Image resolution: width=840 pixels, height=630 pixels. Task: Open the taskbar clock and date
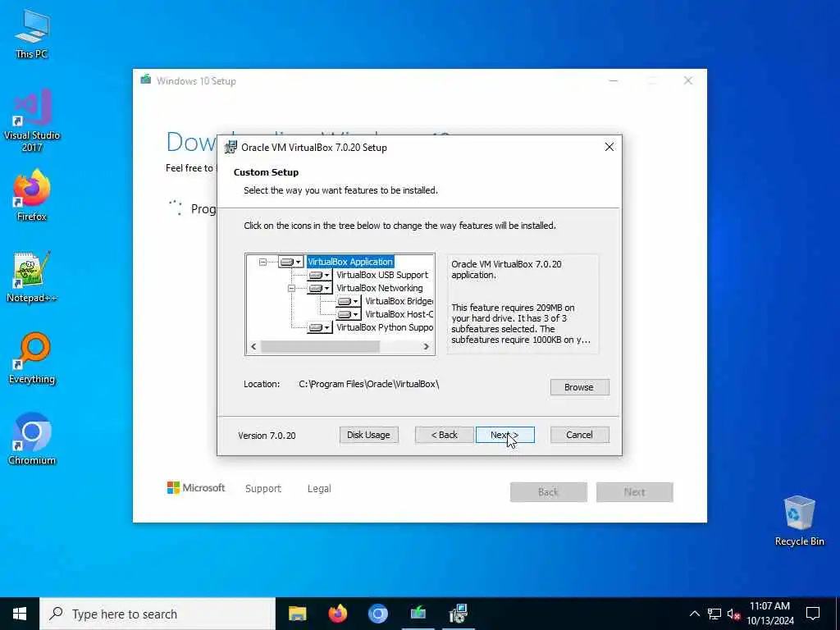tap(769, 614)
